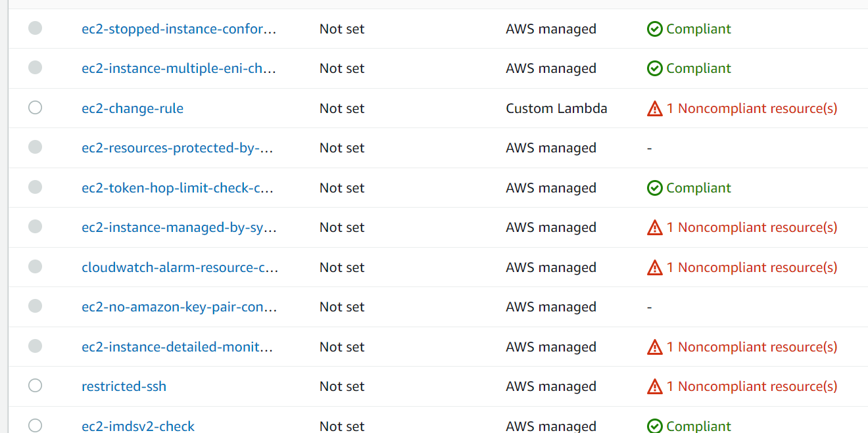Click the green checkmark beside ec2-imdsv2-check
The image size is (868, 433).
[655, 426]
